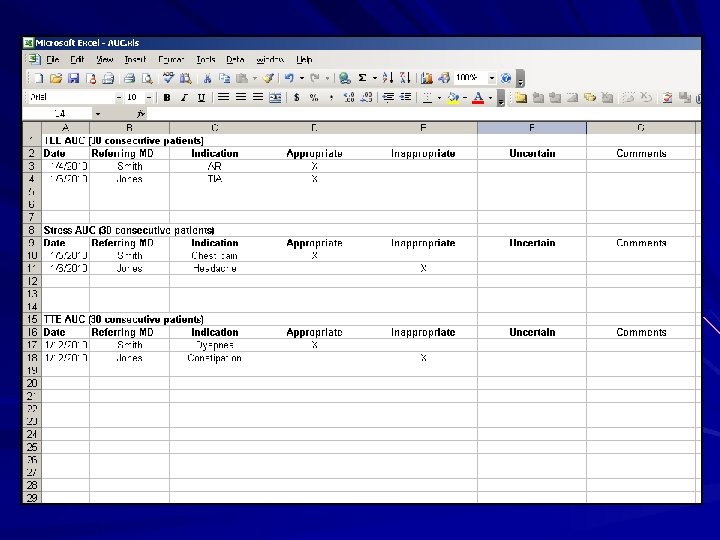Copy the selection with the Copy icon
Viewport: 720px width, 540px height.
point(225,79)
